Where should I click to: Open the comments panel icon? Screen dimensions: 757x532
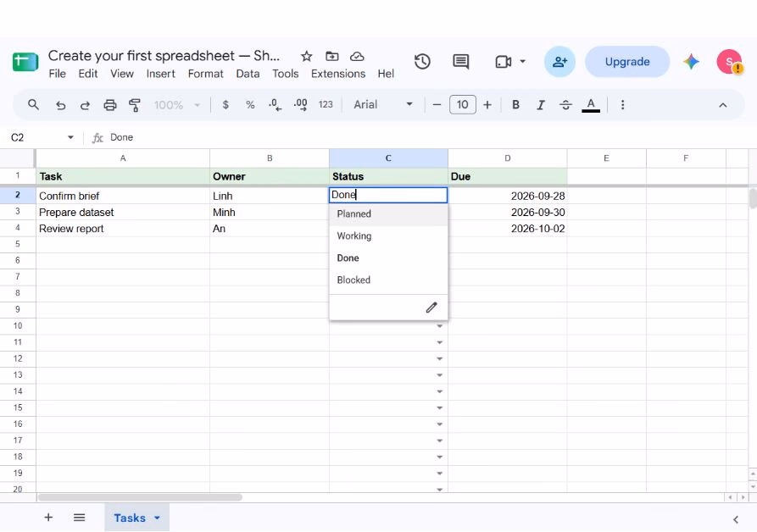coord(460,62)
